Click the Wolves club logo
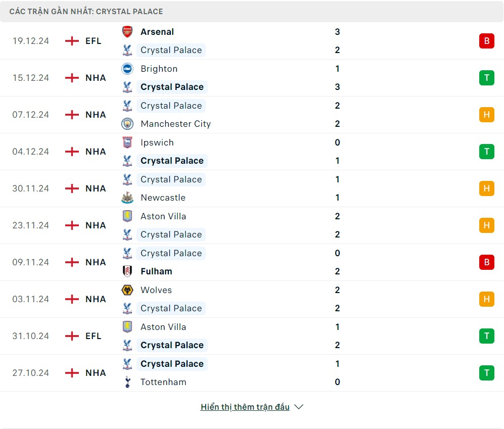504x429 pixels. pyautogui.click(x=127, y=290)
